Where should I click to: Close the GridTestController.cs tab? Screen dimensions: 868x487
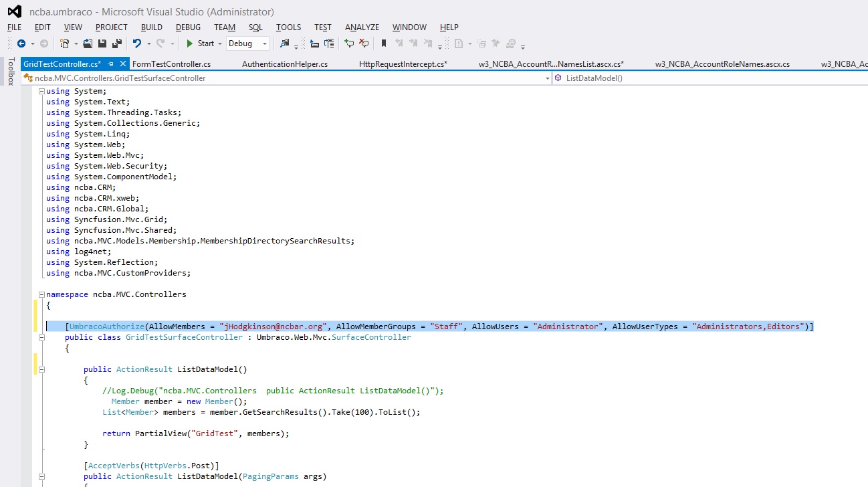[123, 64]
